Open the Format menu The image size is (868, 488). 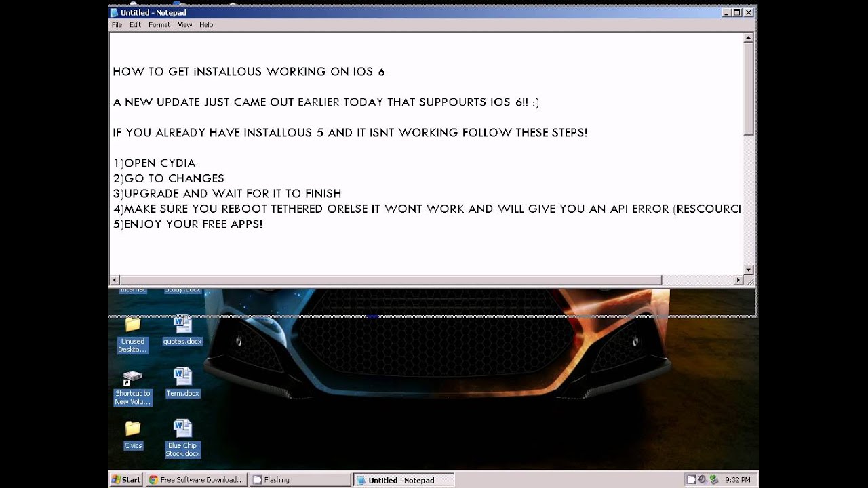point(159,25)
